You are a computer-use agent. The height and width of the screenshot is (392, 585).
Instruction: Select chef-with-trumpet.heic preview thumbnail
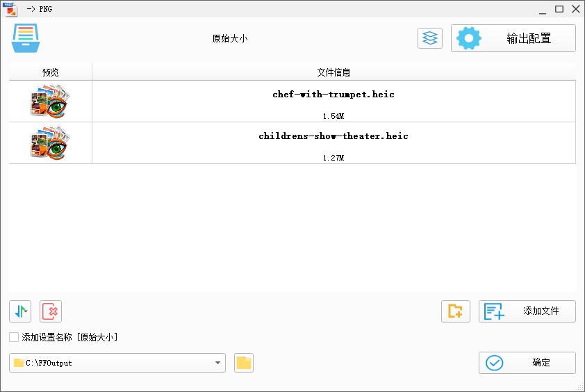50,101
